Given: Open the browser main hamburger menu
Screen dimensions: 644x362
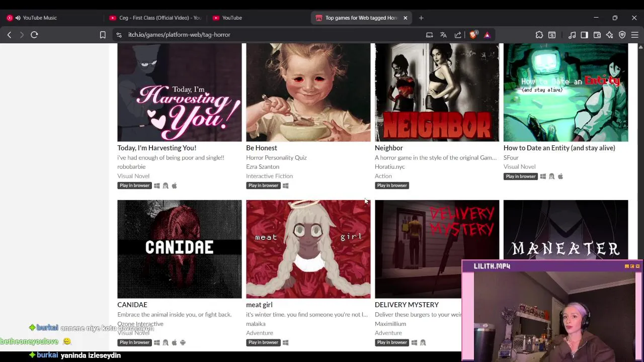Looking at the screenshot, I should point(635,35).
